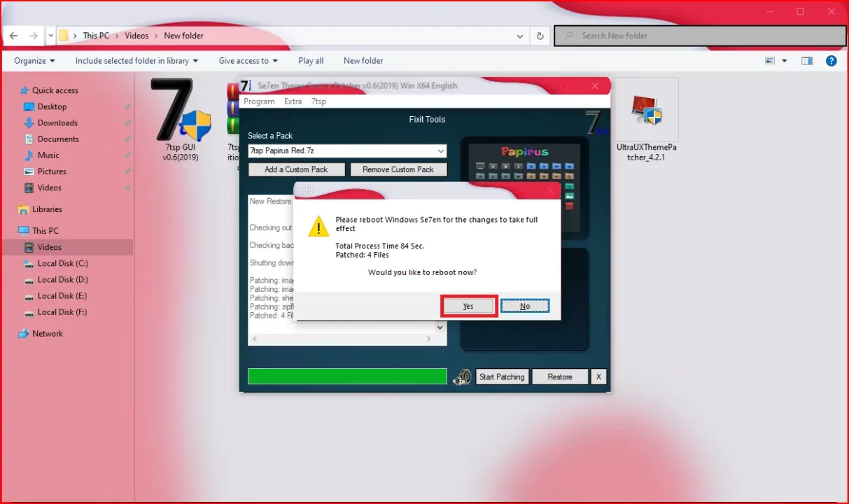Open the 7tsp Papirus Red.7z pack dropdown
849x504 pixels.
pyautogui.click(x=440, y=151)
